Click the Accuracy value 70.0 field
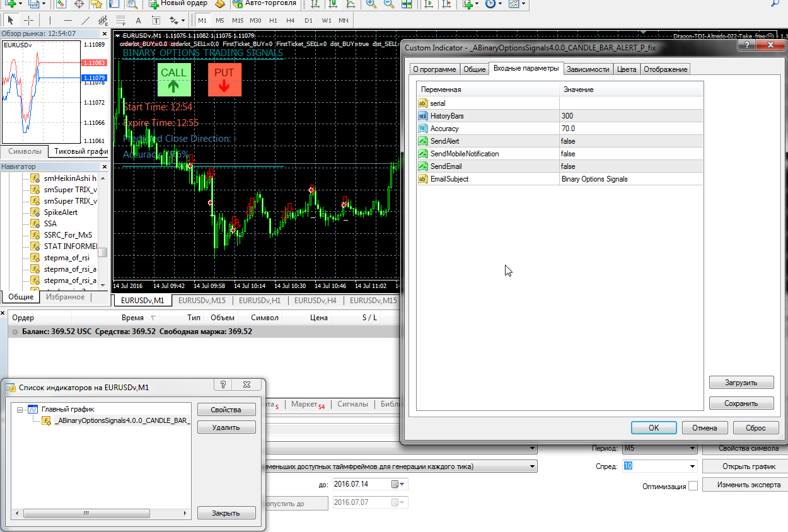The image size is (788, 532). tap(630, 129)
